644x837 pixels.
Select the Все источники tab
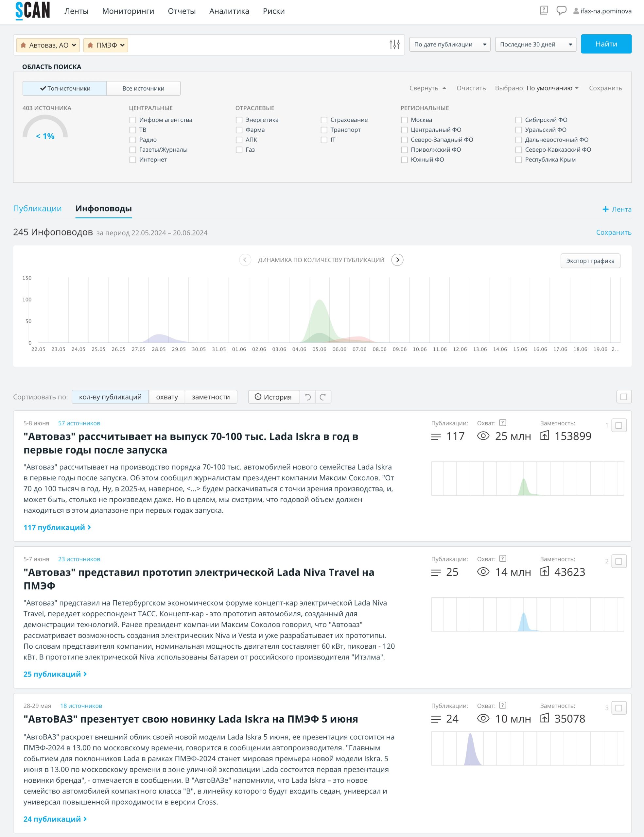[143, 89]
